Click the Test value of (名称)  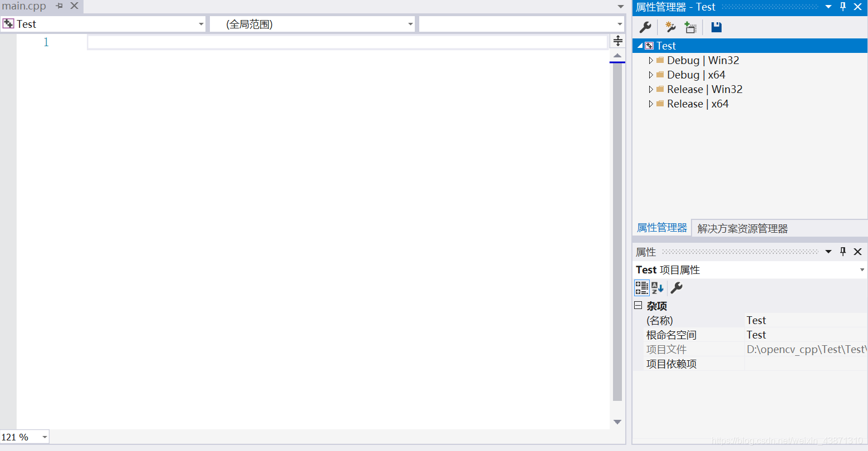coord(756,320)
